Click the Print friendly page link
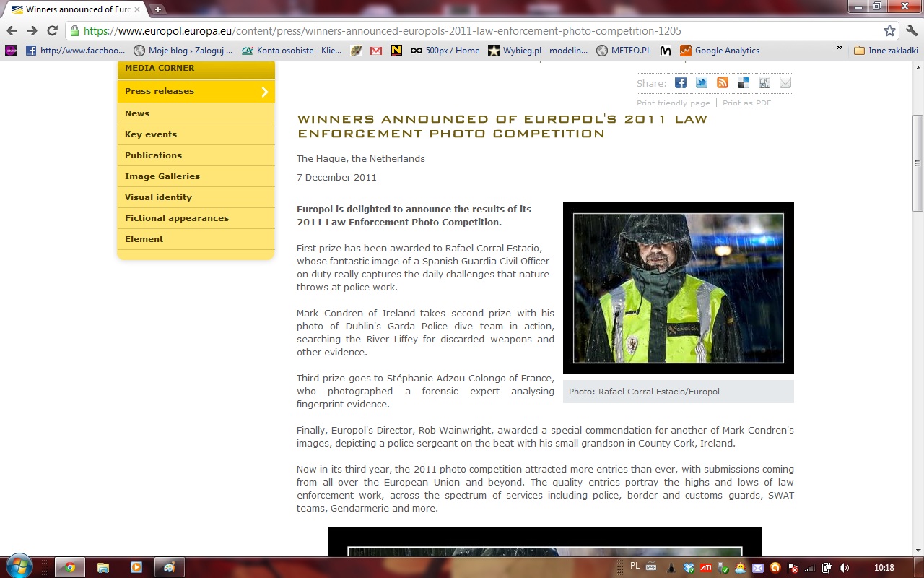924x578 pixels. 673,103
